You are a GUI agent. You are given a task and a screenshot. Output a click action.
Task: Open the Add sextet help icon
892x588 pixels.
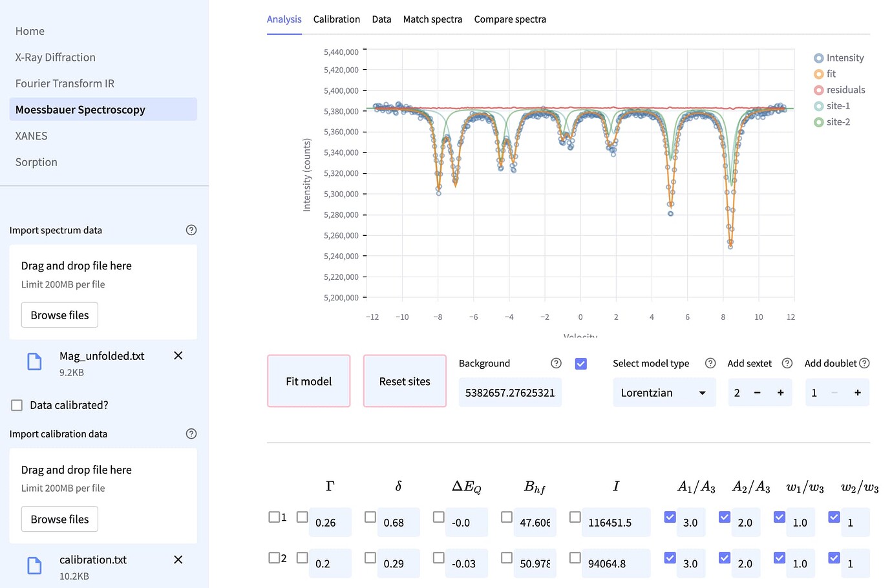pos(787,363)
